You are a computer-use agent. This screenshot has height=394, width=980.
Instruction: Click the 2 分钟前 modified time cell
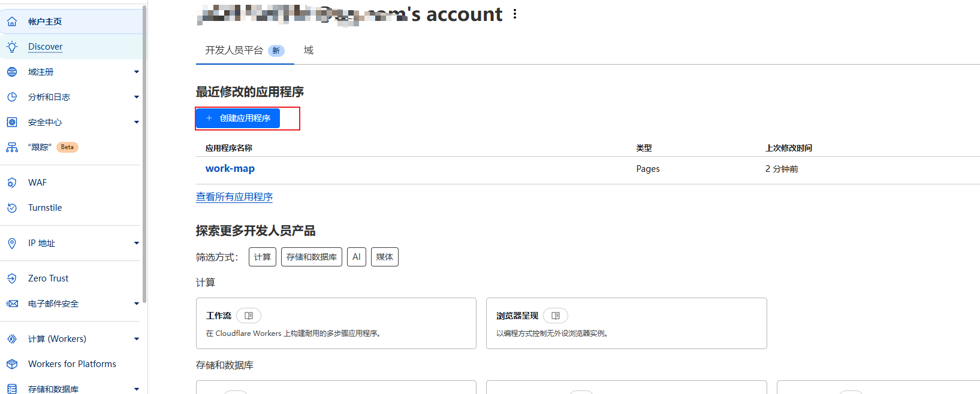(x=782, y=169)
